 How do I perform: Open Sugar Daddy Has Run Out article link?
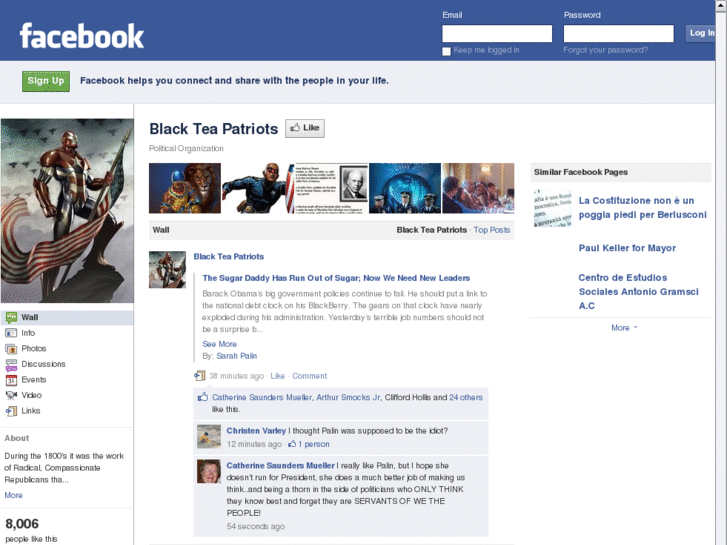[x=336, y=278]
